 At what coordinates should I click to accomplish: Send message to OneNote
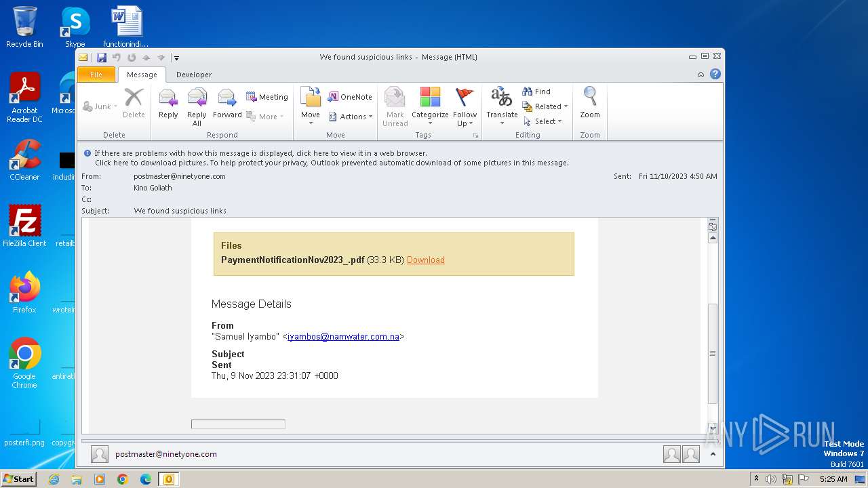(x=350, y=97)
